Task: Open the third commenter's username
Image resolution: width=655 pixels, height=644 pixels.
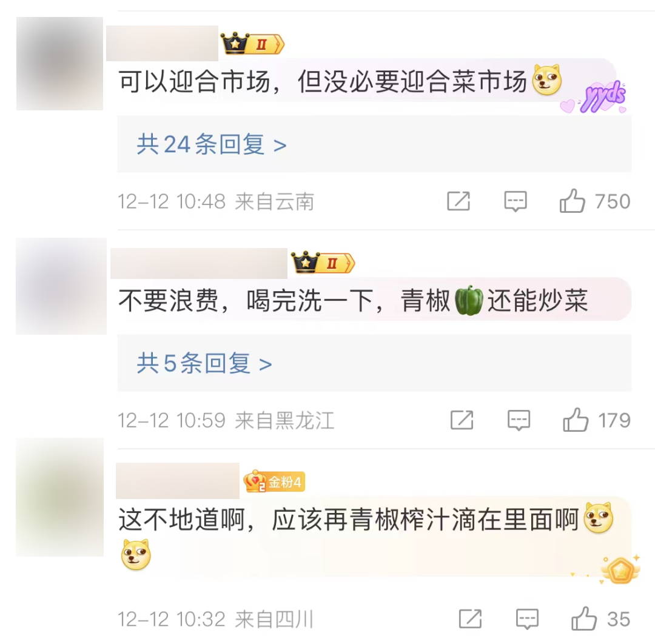Action: pyautogui.click(x=178, y=481)
